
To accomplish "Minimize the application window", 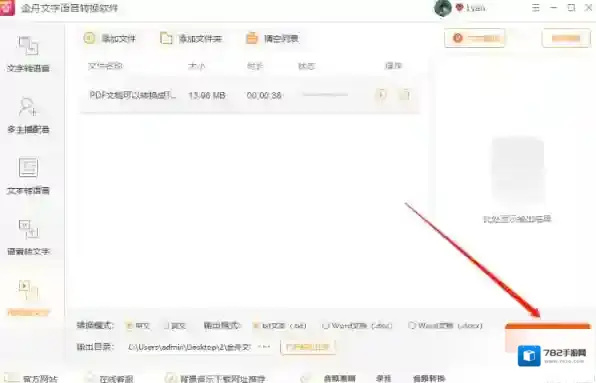I will [x=553, y=8].
